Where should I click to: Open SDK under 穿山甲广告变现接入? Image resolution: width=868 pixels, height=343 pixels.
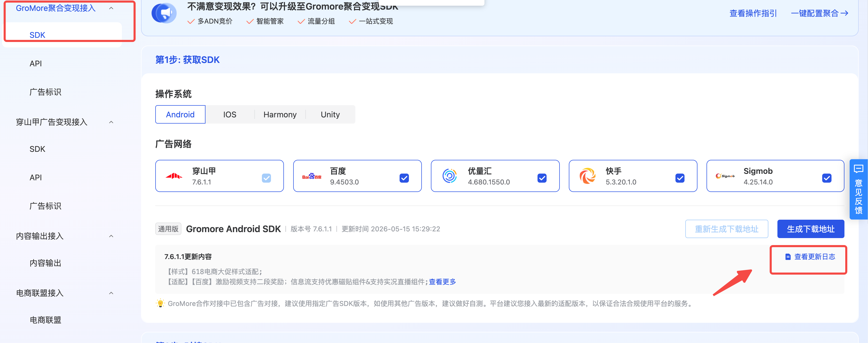[x=38, y=149]
